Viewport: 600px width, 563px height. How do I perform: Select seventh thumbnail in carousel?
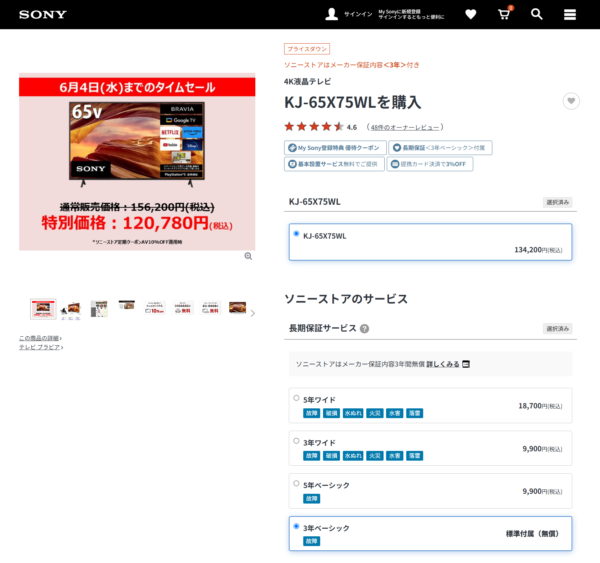pyautogui.click(x=210, y=308)
